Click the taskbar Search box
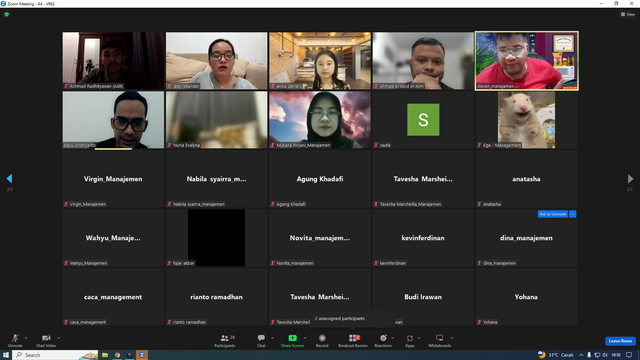The image size is (640, 360). [x=56, y=355]
